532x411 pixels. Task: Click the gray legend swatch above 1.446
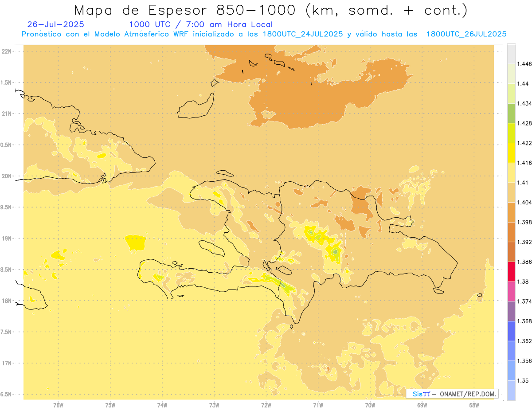click(x=511, y=54)
